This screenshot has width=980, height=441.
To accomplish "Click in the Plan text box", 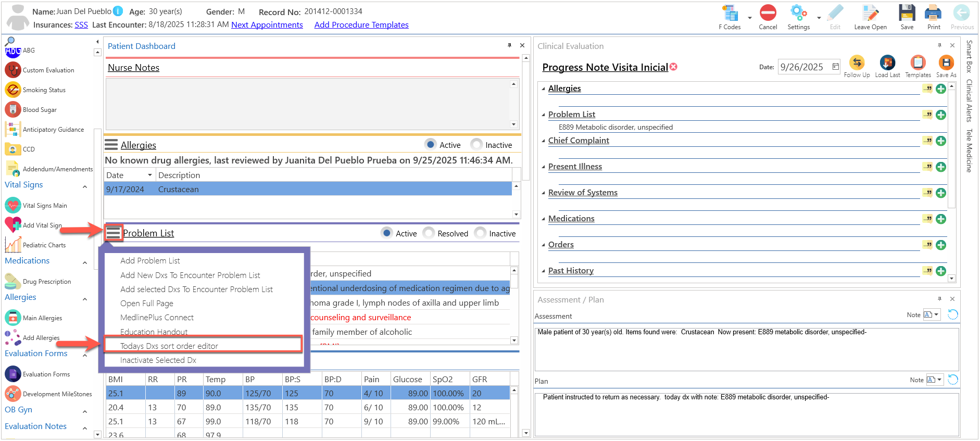I will [746, 414].
